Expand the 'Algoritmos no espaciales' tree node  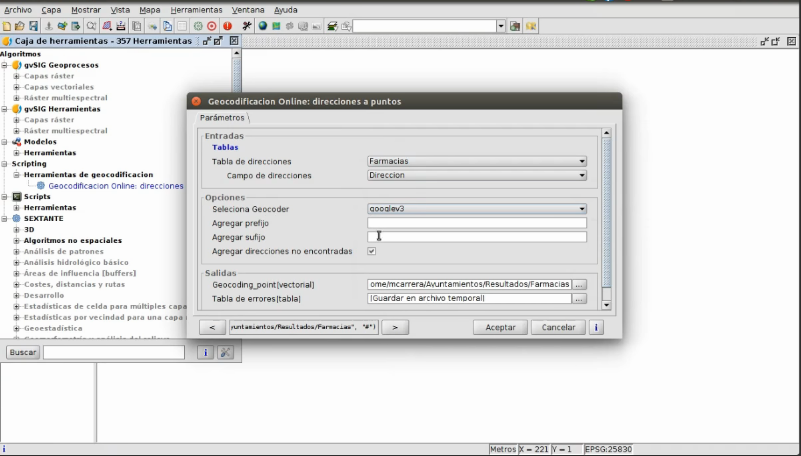coord(16,241)
